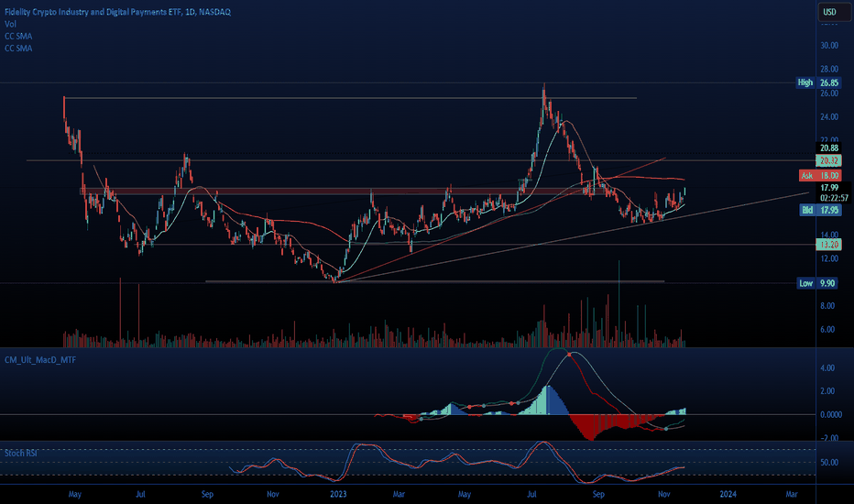Click the 2024 label on time axis
This screenshot has height=504, width=854.
coord(728,494)
